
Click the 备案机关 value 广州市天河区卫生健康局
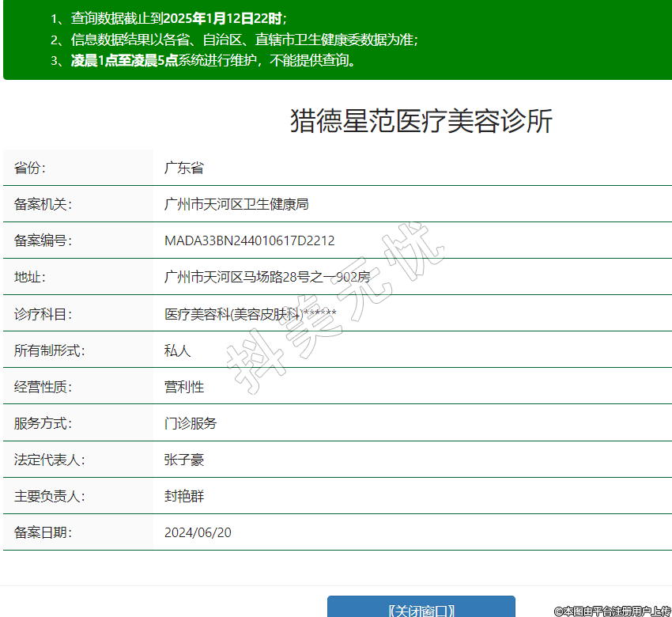point(236,205)
